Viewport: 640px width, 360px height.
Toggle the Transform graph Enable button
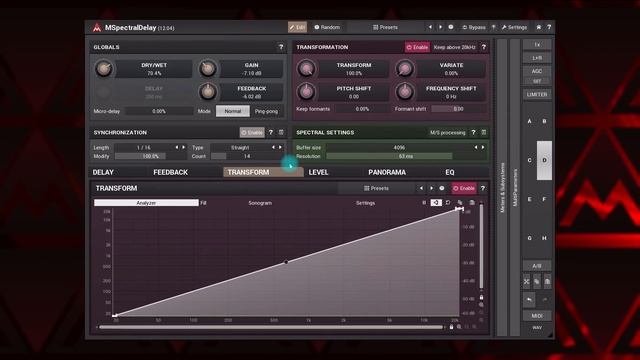pyautogui.click(x=464, y=188)
